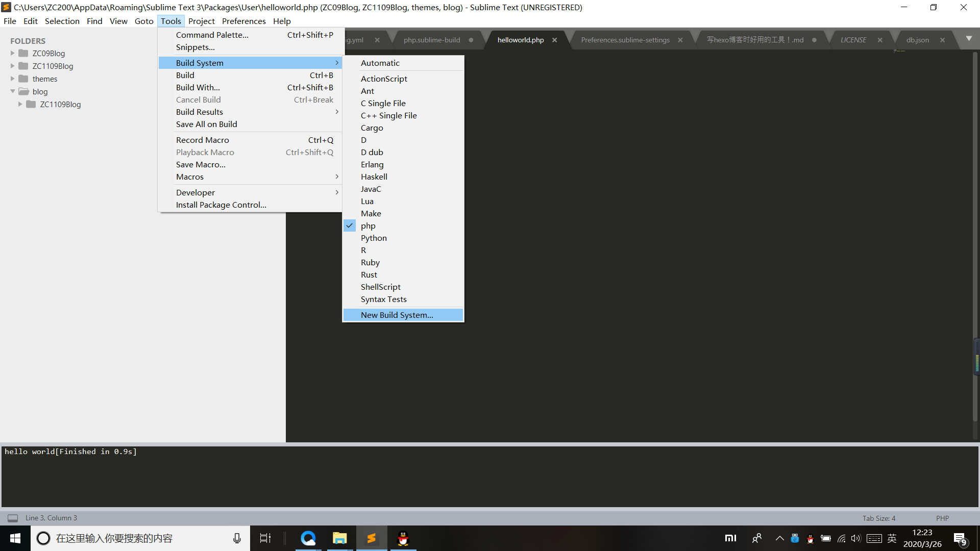This screenshot has height=551, width=980.
Task: Select New Build System... entry
Action: click(x=397, y=315)
